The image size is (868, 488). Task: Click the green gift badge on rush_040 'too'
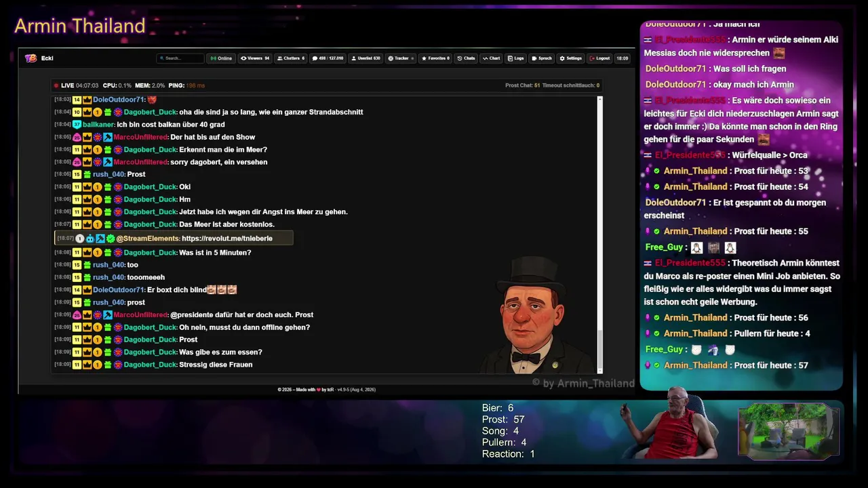pos(87,265)
